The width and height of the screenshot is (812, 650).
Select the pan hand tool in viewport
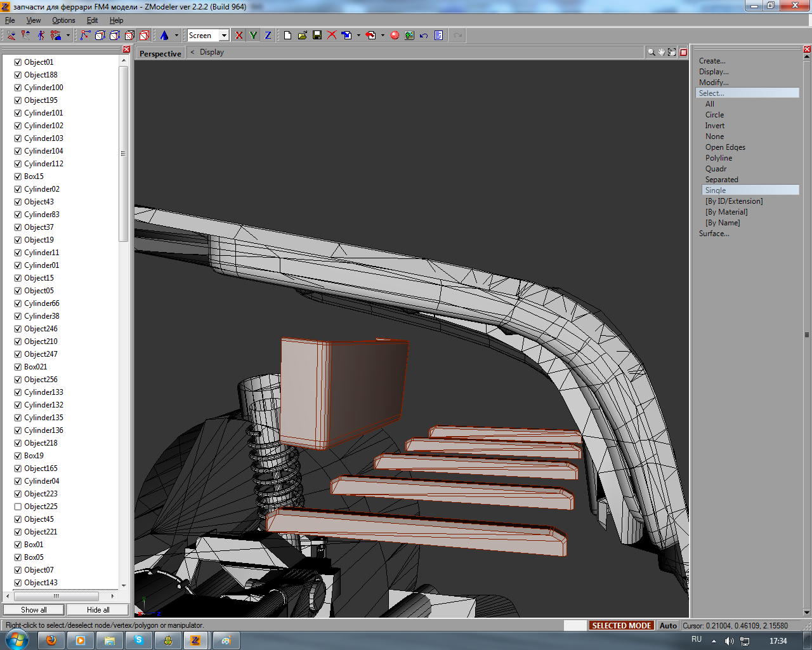click(x=662, y=53)
